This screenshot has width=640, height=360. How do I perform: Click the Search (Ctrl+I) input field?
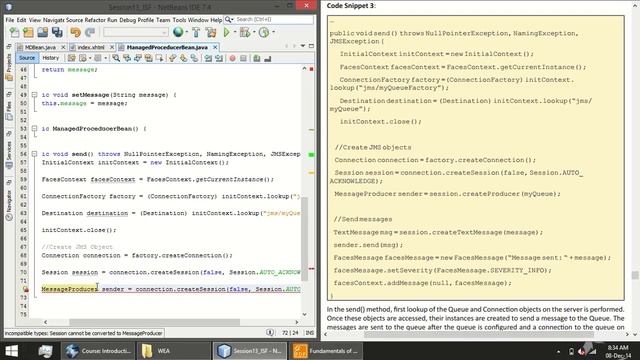click(x=273, y=20)
